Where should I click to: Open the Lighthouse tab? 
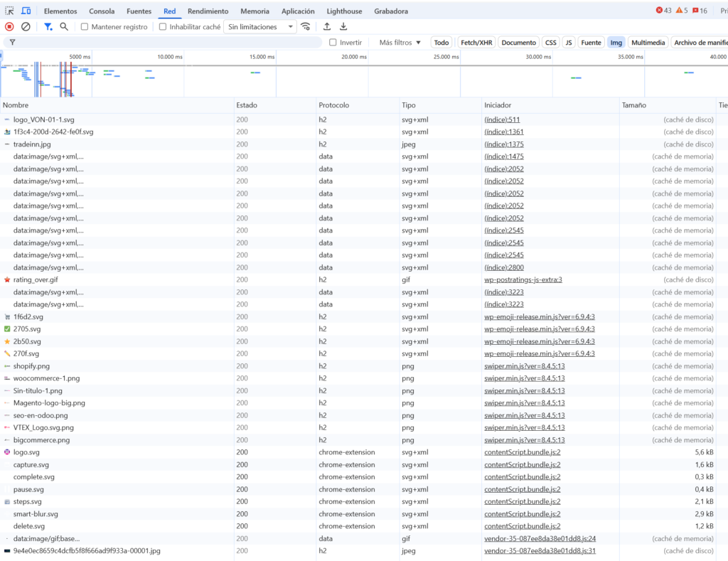344,11
